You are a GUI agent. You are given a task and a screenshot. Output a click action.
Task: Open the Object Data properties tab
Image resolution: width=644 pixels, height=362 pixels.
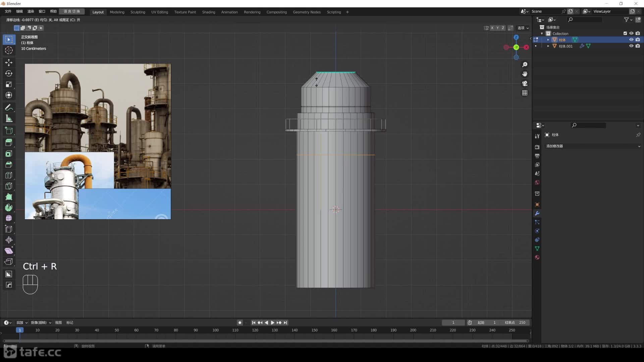pyautogui.click(x=537, y=249)
